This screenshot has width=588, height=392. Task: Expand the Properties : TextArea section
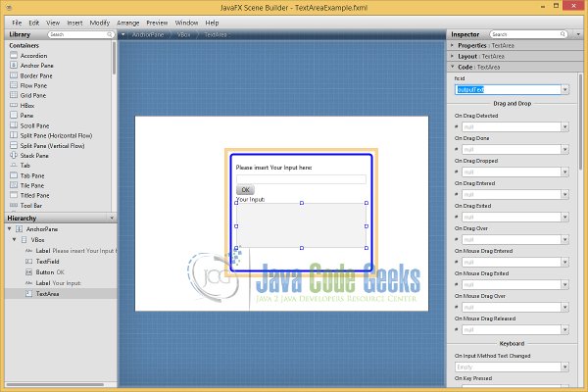[452, 45]
